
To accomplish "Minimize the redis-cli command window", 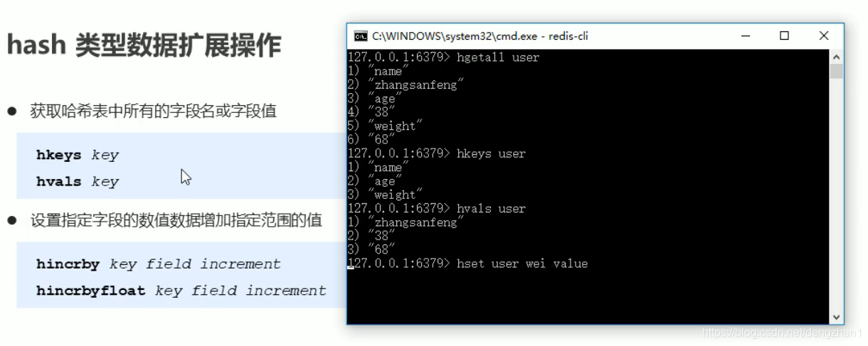I will [746, 36].
